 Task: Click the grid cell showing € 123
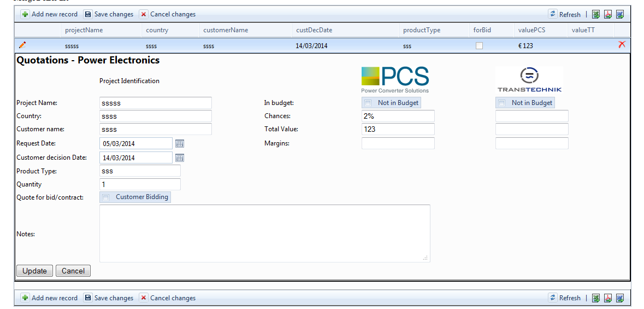click(525, 46)
